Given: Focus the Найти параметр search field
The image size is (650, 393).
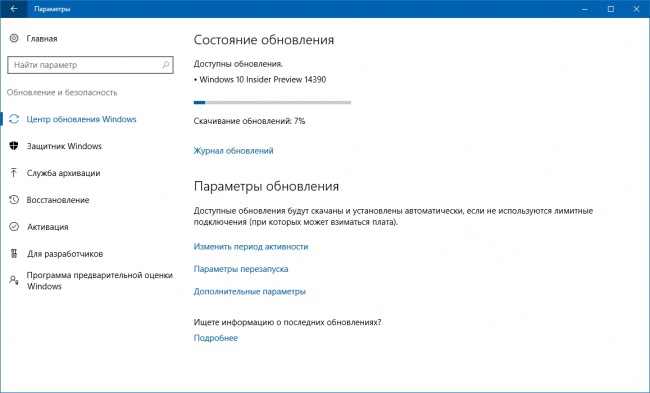Looking at the screenshot, I should [90, 65].
